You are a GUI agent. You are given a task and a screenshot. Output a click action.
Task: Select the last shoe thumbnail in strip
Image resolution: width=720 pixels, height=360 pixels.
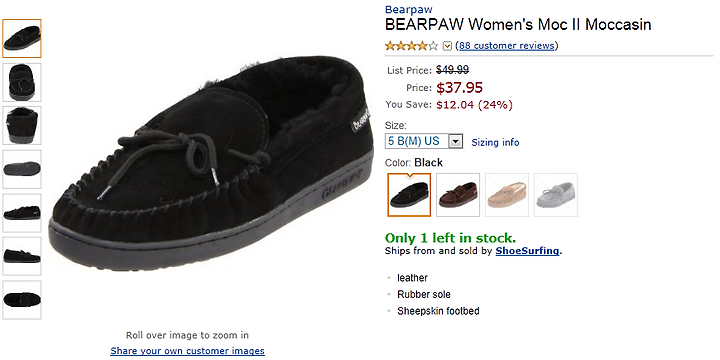coord(22,300)
